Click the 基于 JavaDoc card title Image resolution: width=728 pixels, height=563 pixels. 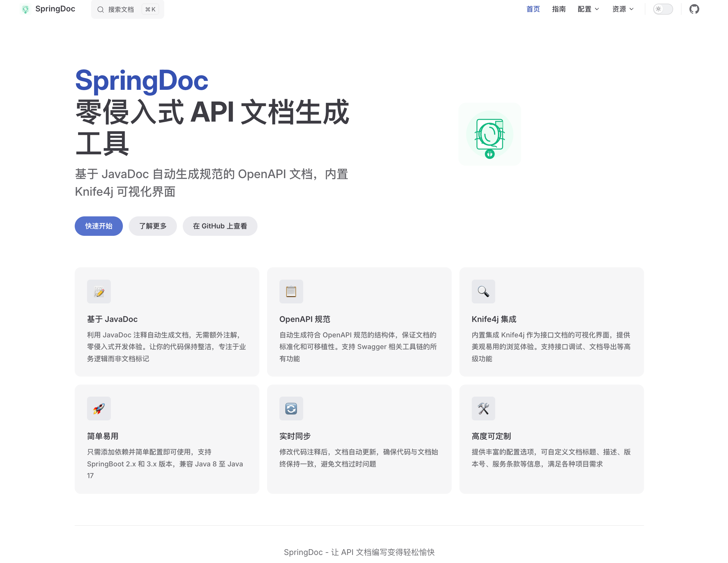[x=112, y=319]
